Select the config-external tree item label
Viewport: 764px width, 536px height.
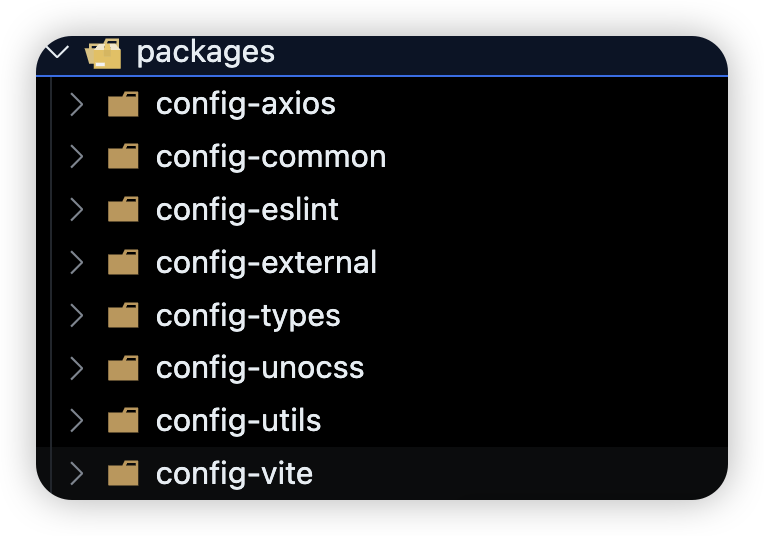coord(266,263)
